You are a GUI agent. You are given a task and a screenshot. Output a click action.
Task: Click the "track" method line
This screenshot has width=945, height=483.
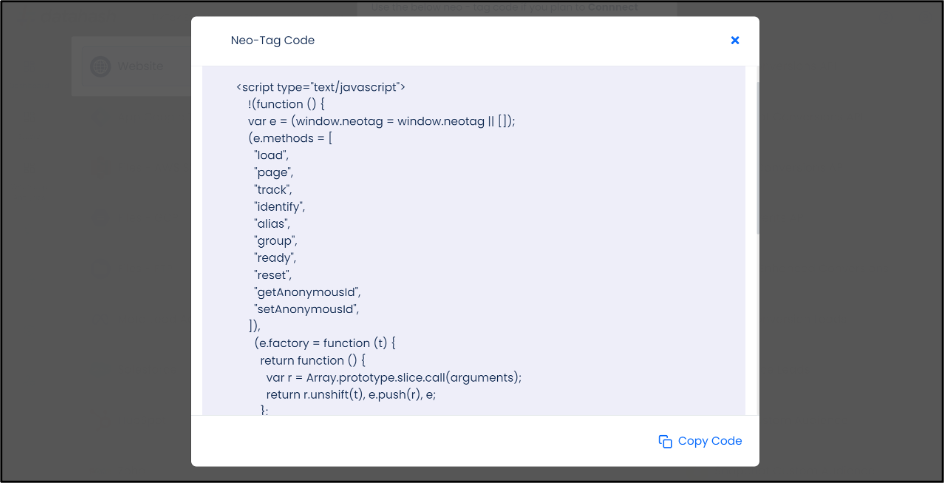click(273, 190)
